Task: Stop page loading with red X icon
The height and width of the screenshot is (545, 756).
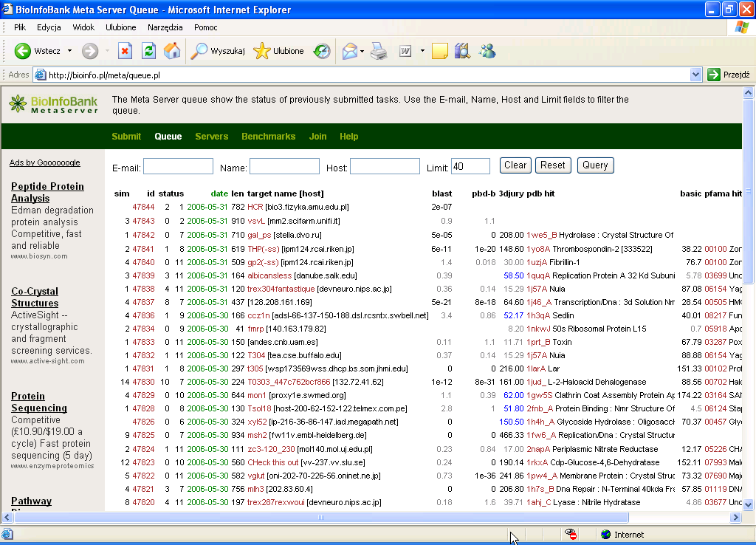Action: [125, 51]
